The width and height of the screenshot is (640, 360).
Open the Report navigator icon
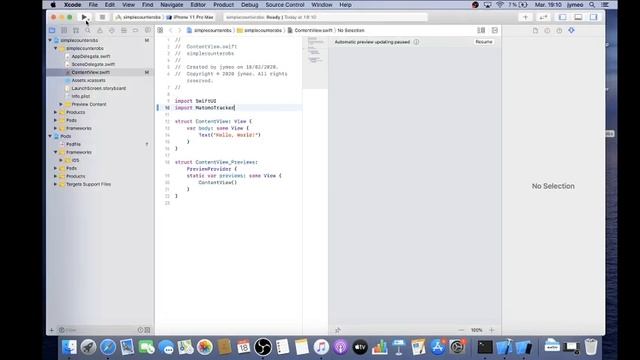pyautogui.click(x=147, y=31)
